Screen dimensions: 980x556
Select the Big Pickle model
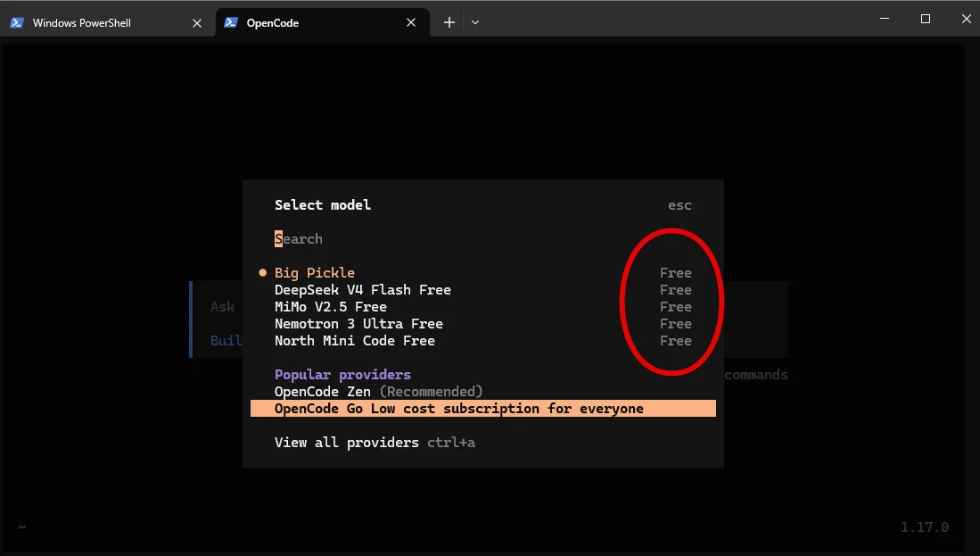(482, 273)
